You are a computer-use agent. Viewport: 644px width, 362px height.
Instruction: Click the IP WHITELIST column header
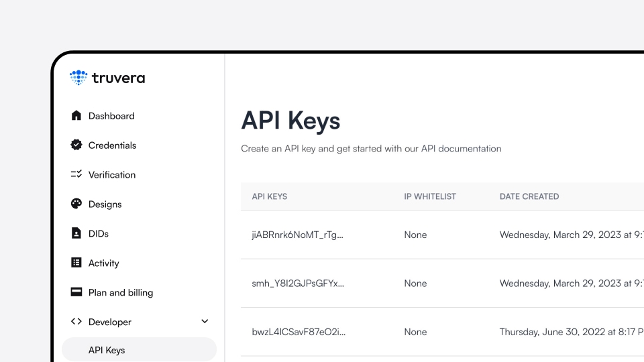[430, 196]
